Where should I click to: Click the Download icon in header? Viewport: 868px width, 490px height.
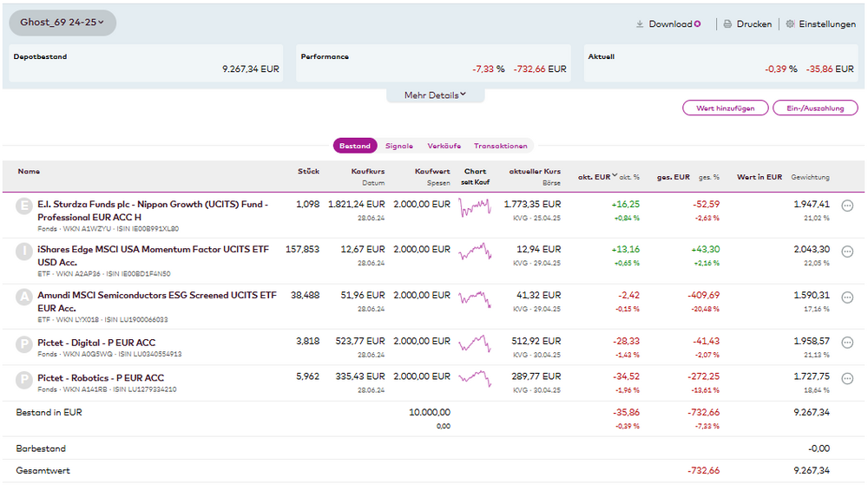(x=641, y=24)
